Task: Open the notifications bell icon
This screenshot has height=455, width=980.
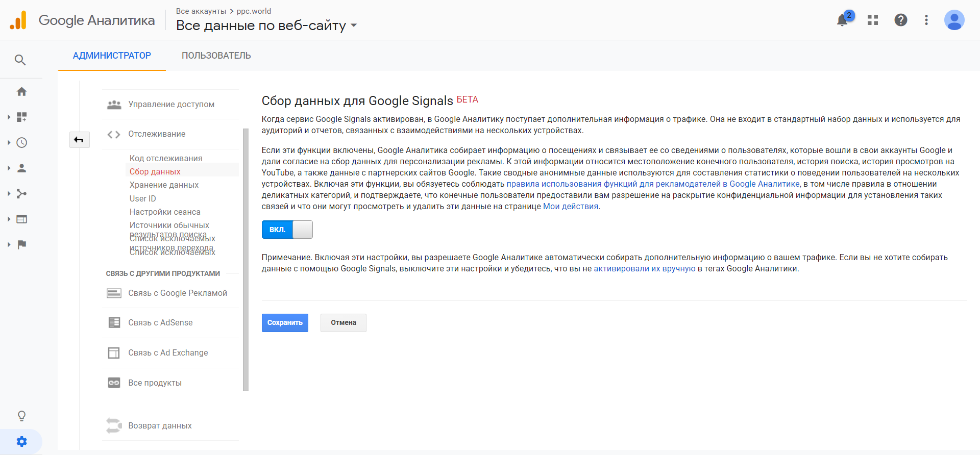Action: coord(842,20)
